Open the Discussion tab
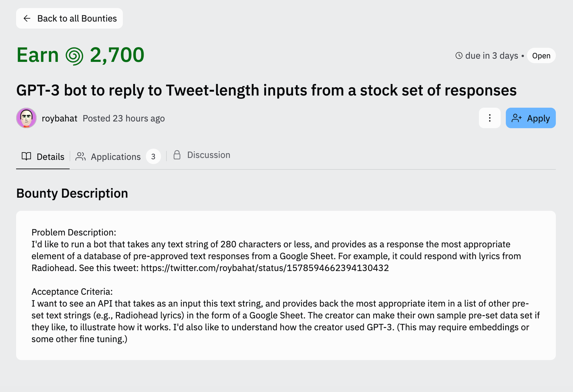The width and height of the screenshot is (573, 392). pos(209,155)
